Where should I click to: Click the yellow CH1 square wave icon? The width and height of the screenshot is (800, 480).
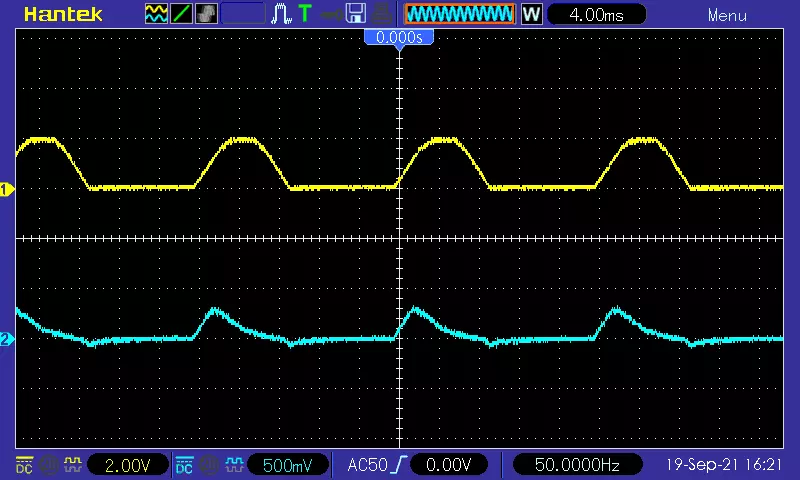coord(72,465)
